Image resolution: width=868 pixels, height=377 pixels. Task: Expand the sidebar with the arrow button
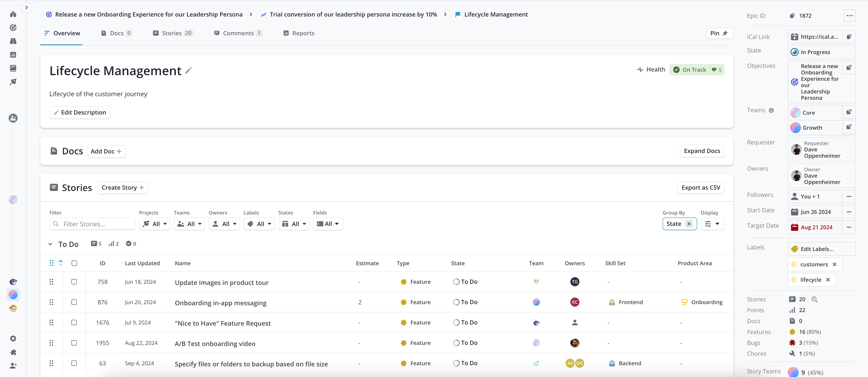coord(27,7)
